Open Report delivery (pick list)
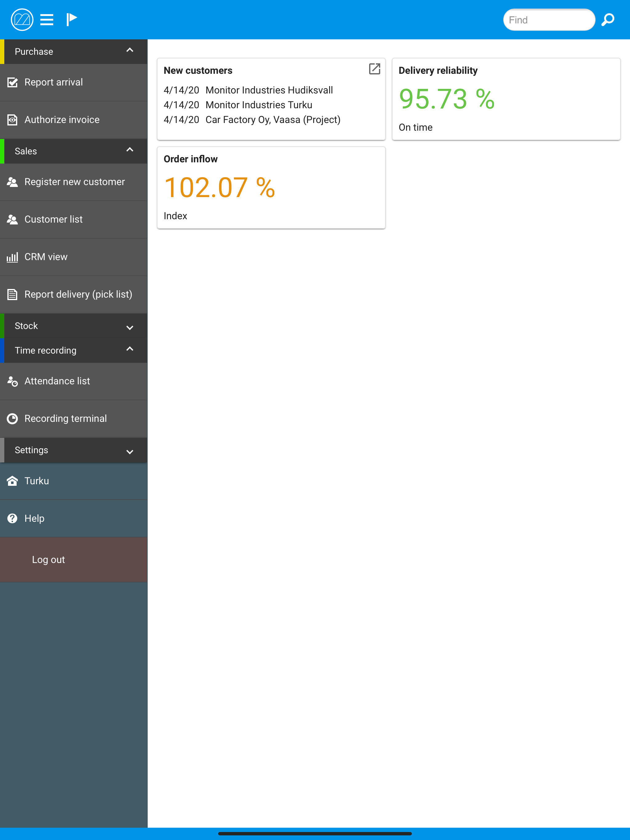Screen dimensions: 630x840 [x=74, y=295]
